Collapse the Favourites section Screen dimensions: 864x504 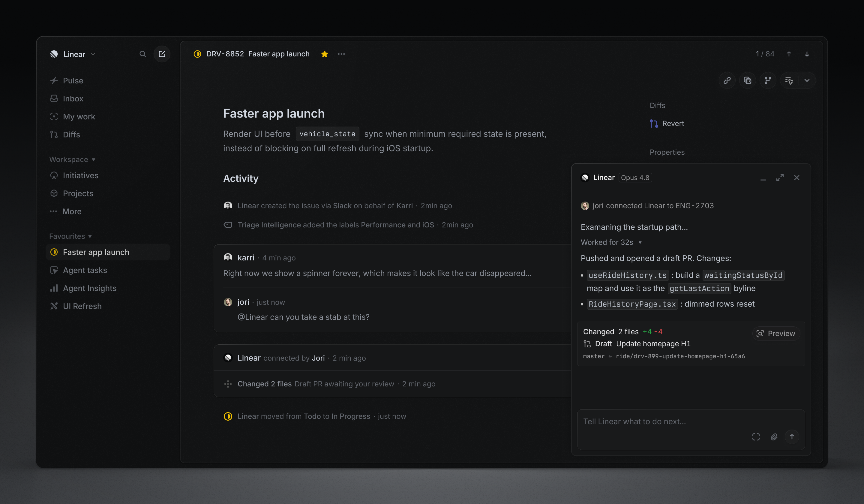(70, 236)
